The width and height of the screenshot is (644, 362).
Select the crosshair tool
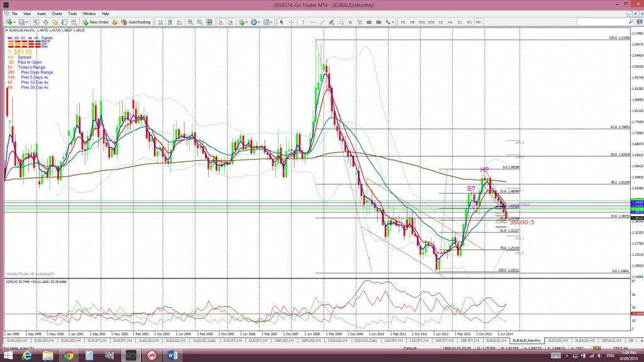291,22
